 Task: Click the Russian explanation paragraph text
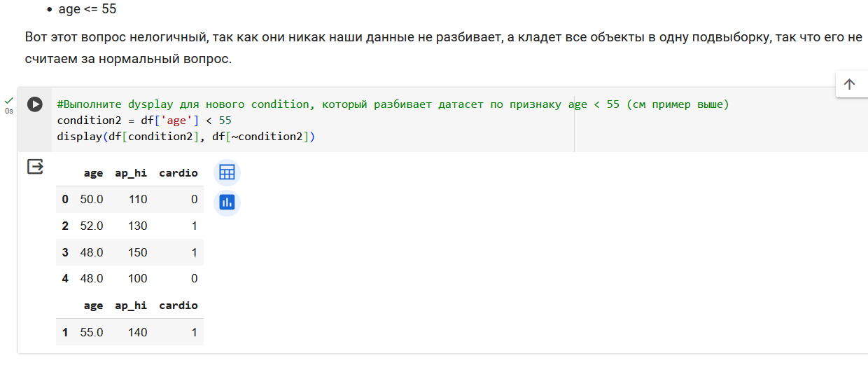(x=443, y=48)
